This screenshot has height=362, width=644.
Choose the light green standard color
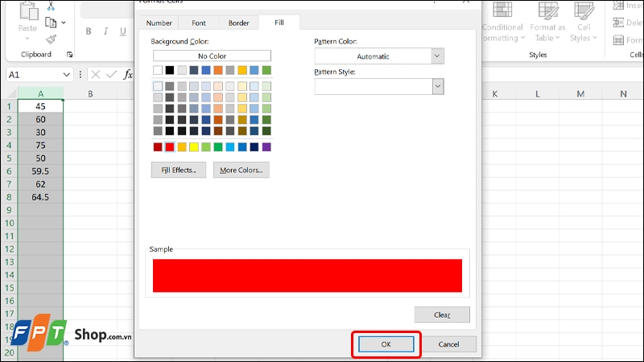coord(206,147)
